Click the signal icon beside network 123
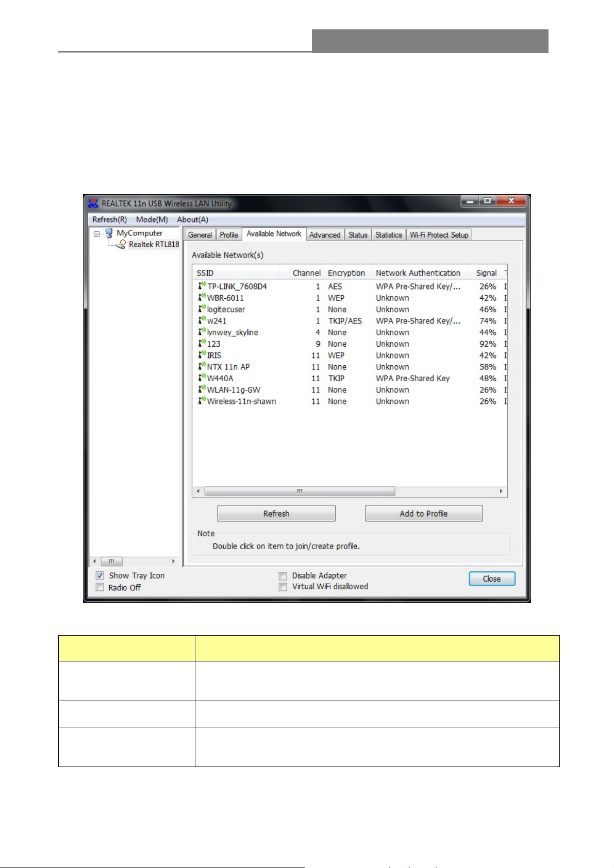Image resolution: width=614 pixels, height=868 pixels. pyautogui.click(x=202, y=344)
